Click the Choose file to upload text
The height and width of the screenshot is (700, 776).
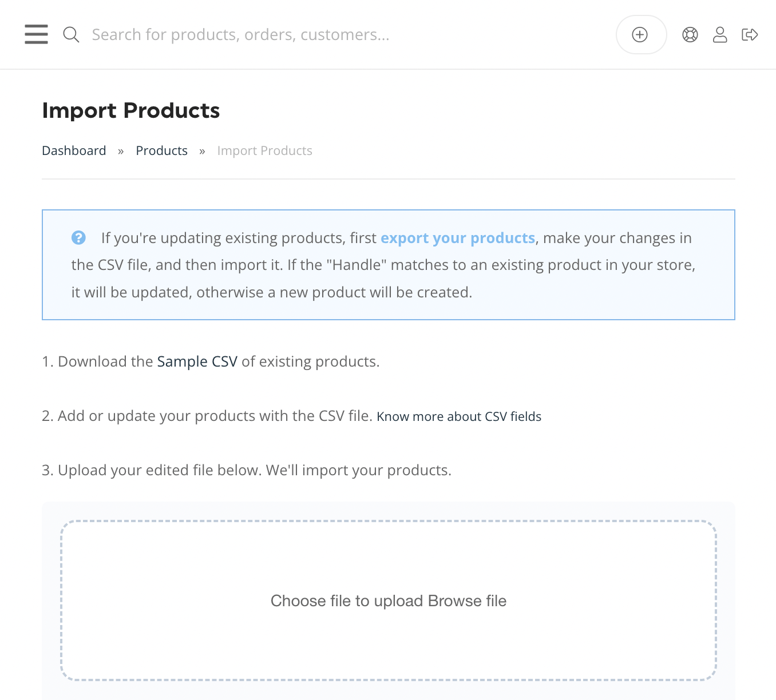347,601
